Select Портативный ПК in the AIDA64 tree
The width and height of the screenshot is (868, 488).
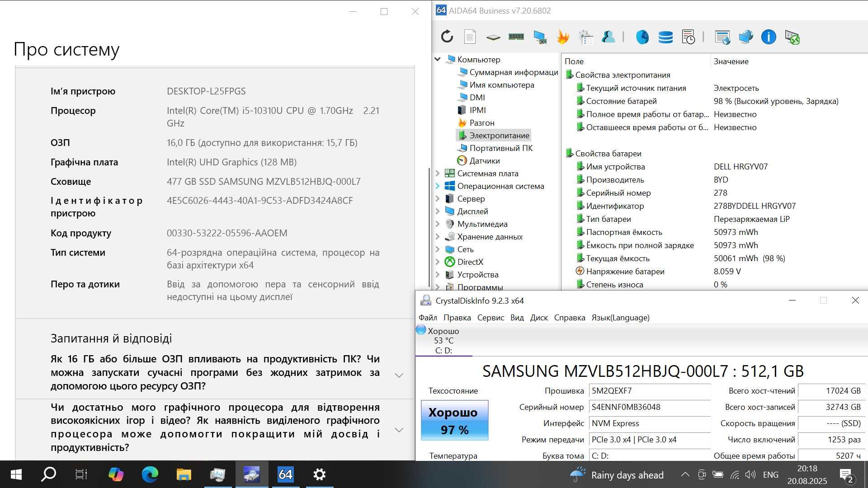(x=495, y=148)
